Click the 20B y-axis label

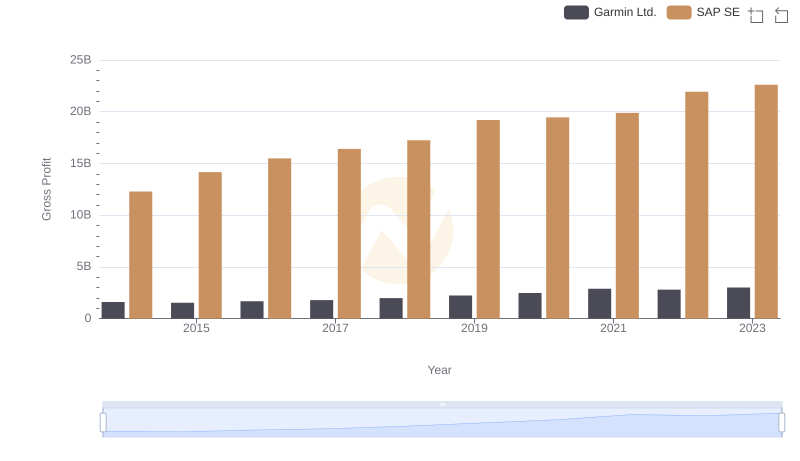pos(81,112)
